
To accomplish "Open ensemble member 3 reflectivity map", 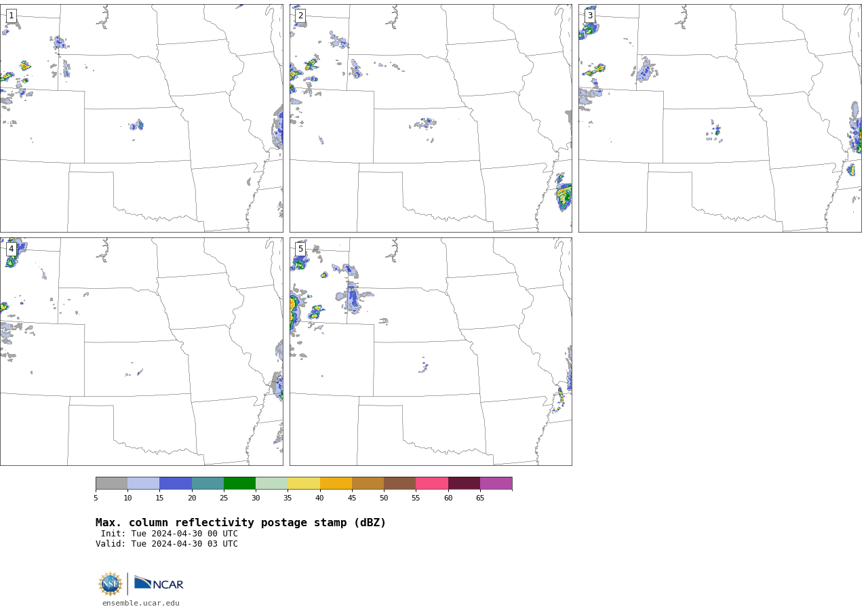I will click(x=719, y=118).
